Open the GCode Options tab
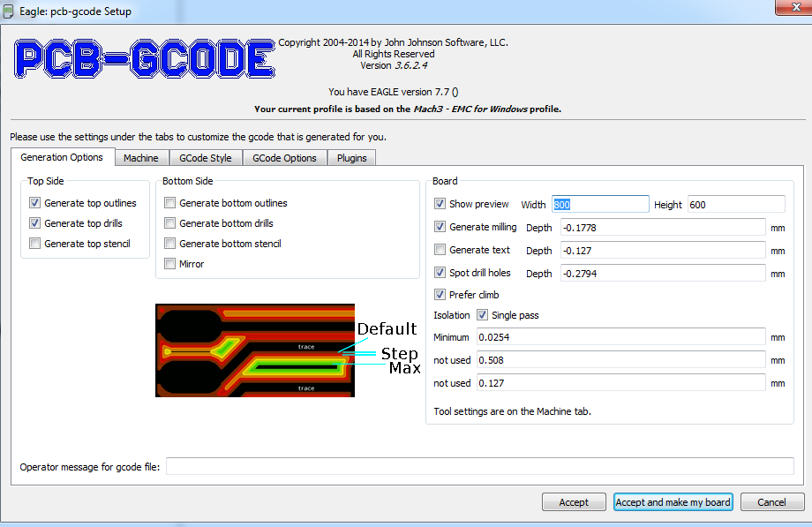This screenshot has width=812, height=527. [x=284, y=158]
